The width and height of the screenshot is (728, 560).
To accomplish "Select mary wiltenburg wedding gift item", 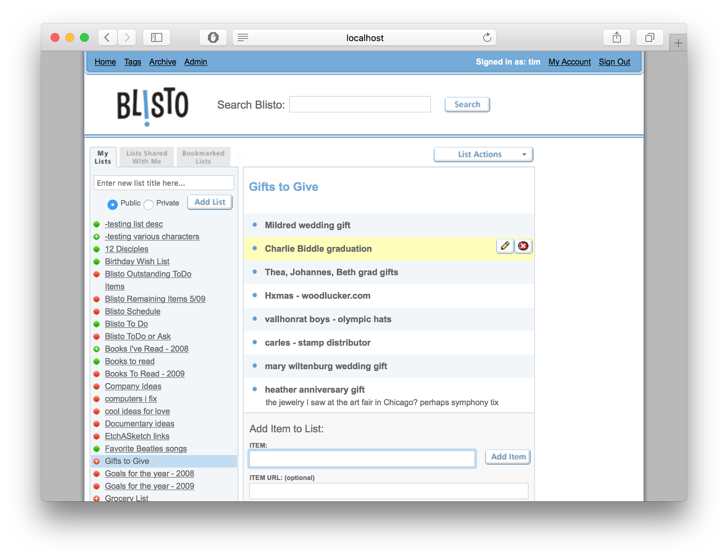I will click(x=389, y=366).
